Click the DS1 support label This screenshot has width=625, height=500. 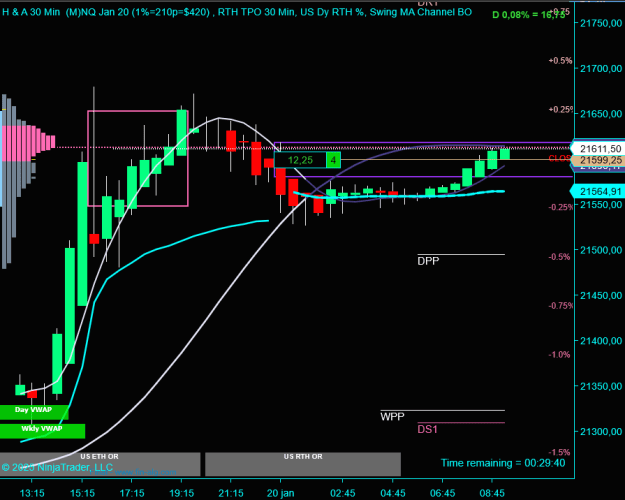coord(427,429)
